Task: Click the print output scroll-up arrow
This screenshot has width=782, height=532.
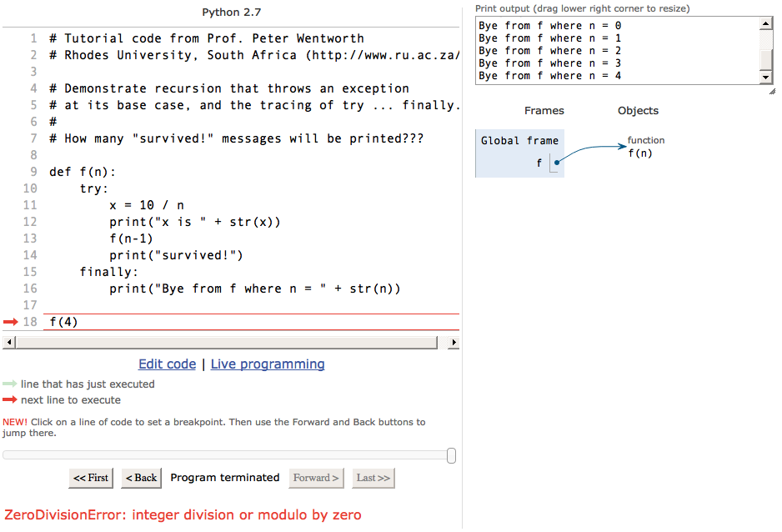Action: click(x=766, y=23)
